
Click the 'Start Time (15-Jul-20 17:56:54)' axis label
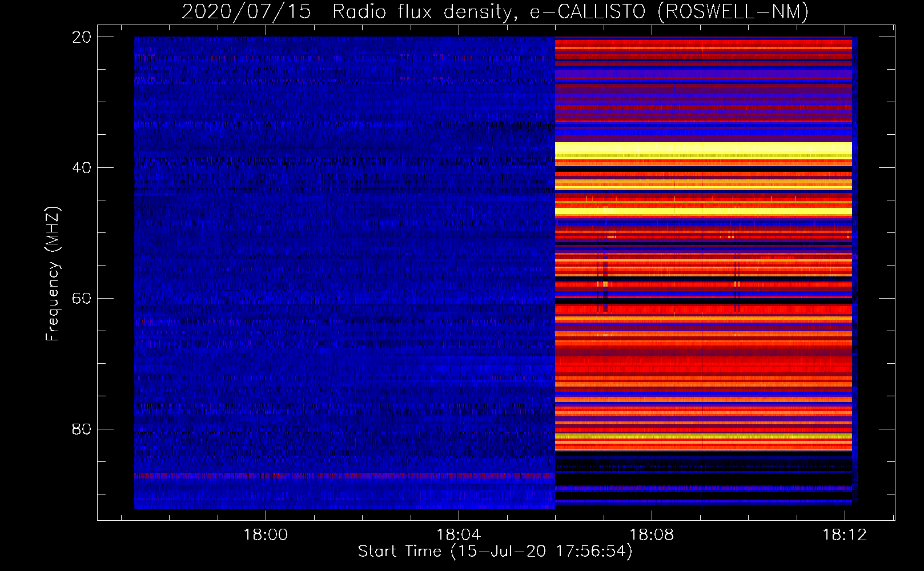[495, 552]
